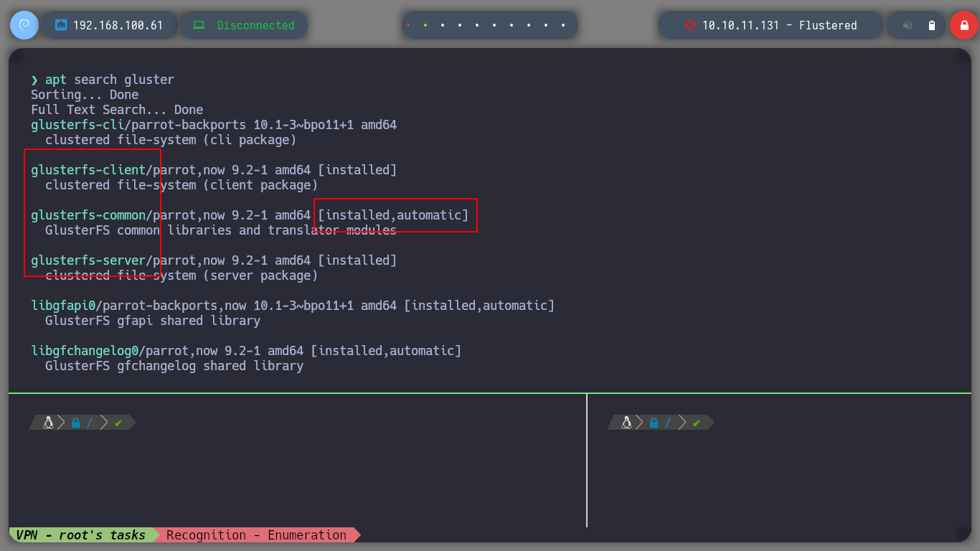Select the VPN - root's tasks tab
The height and width of the screenshot is (551, 980).
81,535
